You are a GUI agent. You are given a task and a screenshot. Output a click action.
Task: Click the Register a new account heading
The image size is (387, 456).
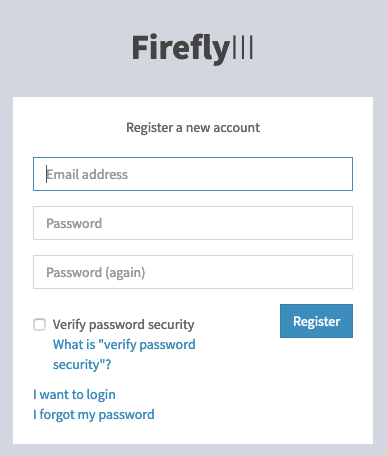point(193,128)
